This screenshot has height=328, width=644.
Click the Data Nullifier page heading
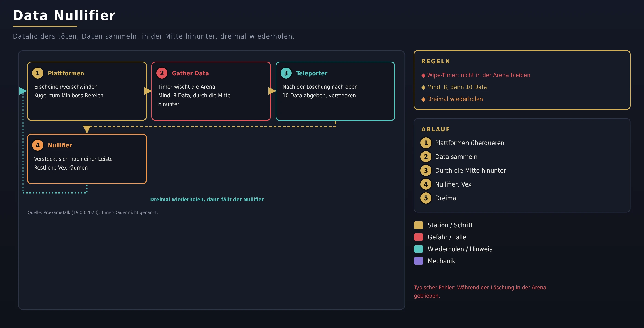coord(64,15)
